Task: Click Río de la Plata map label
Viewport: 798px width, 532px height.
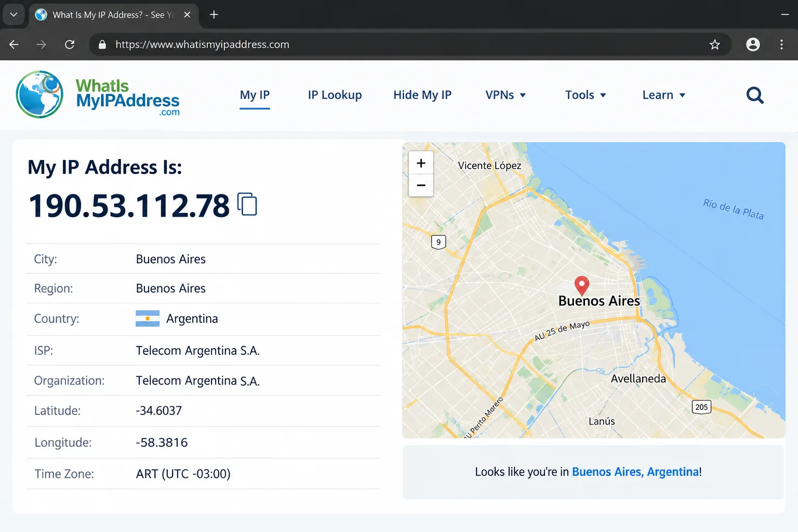Action: pos(733,209)
